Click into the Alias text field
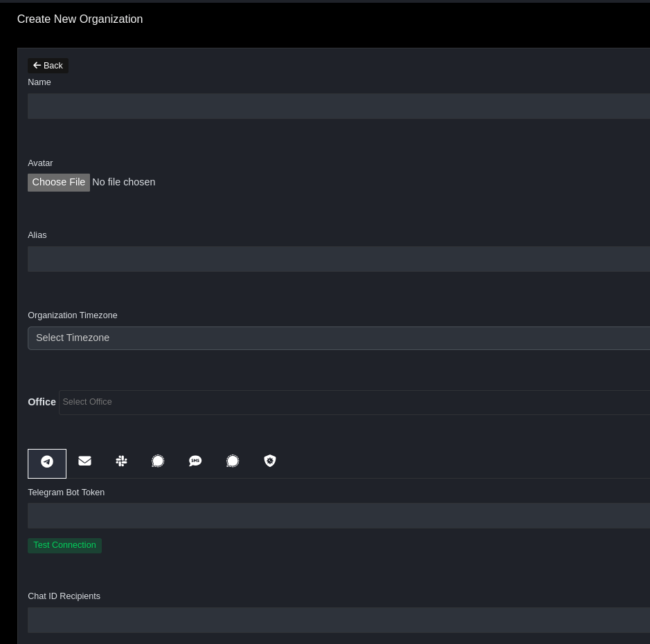Image resolution: width=650 pixels, height=644 pixels. (338, 259)
